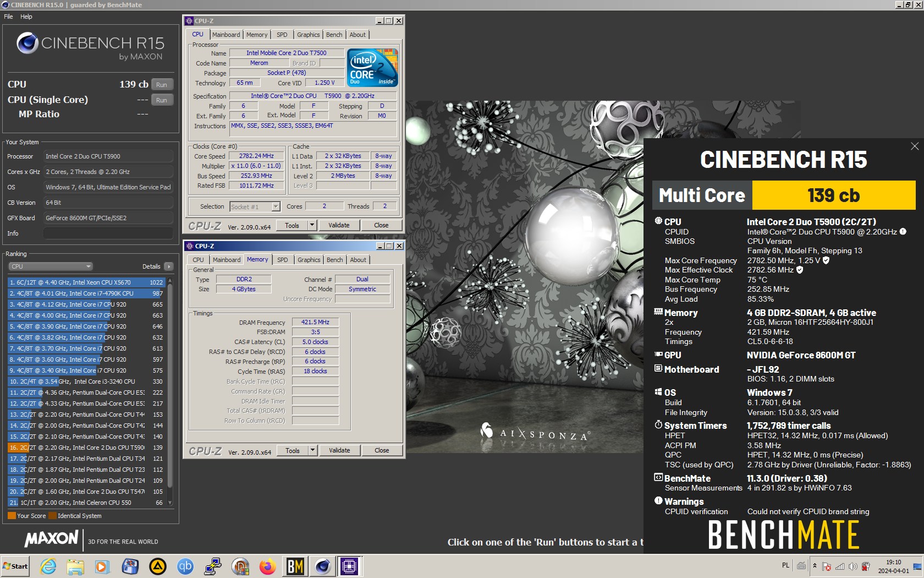This screenshot has height=578, width=924.
Task: Click the System Timers clock icon
Action: (658, 424)
